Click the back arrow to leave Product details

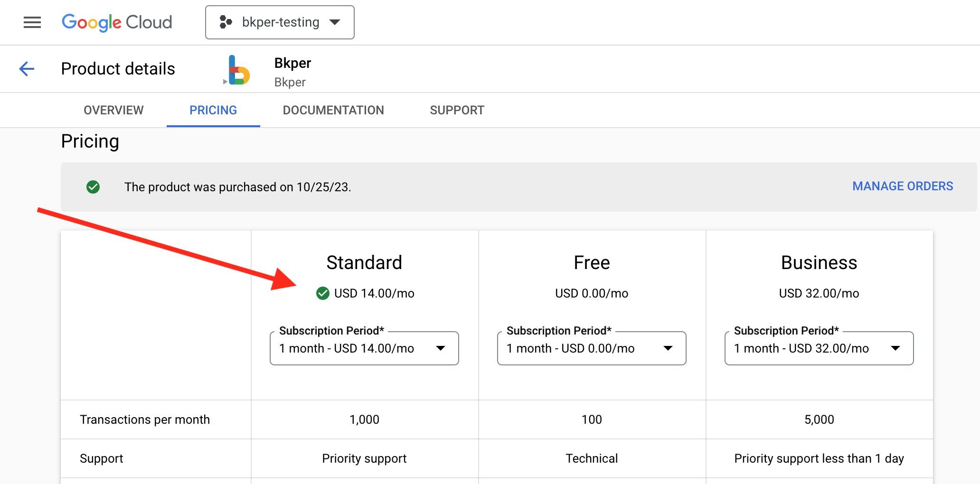point(27,68)
